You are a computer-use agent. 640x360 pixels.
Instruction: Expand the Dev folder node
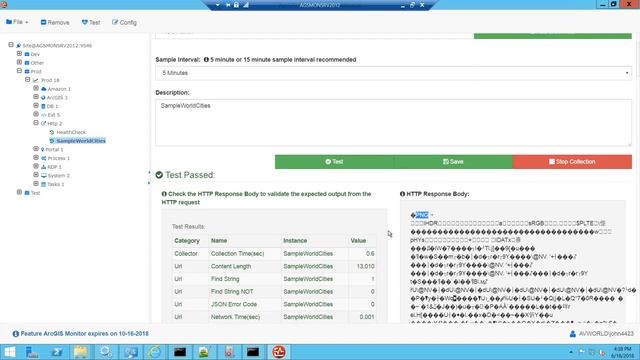tap(19, 53)
